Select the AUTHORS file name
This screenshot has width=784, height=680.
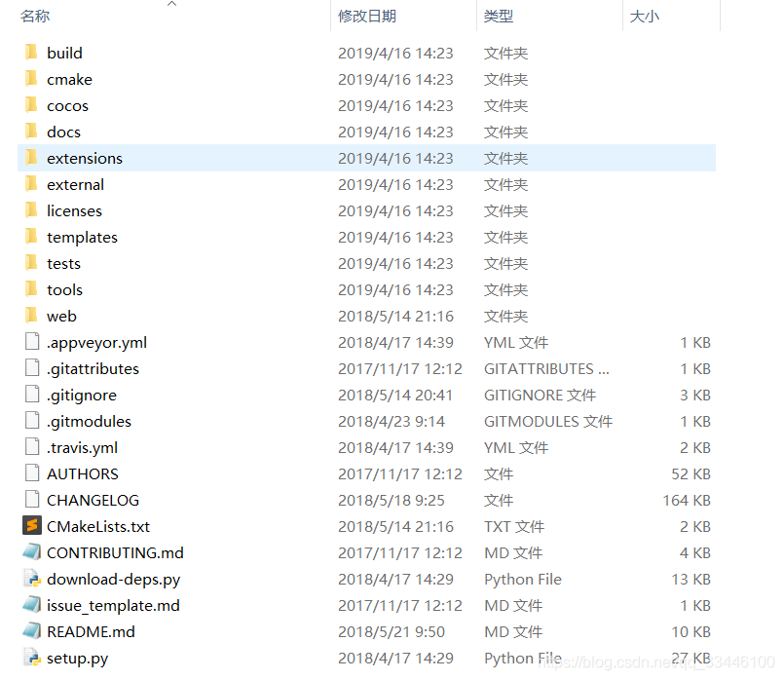83,473
